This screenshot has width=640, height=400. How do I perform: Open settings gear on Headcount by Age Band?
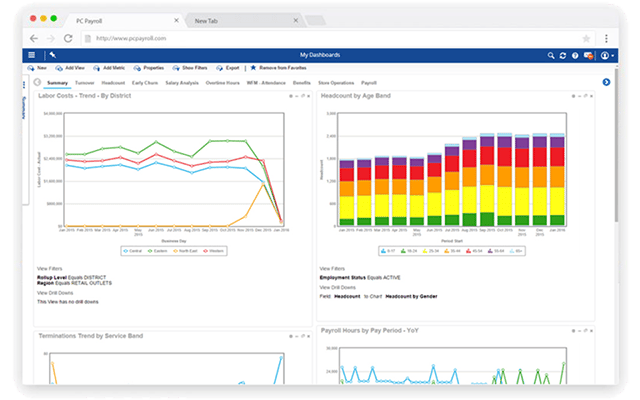[x=573, y=96]
